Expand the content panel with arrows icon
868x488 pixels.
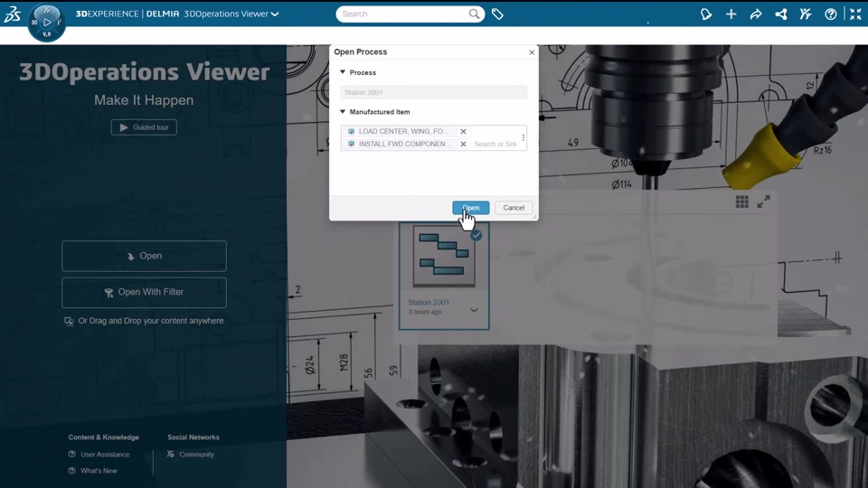click(x=763, y=202)
